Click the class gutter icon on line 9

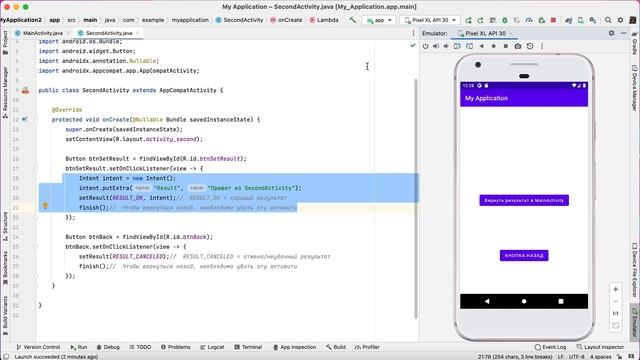pos(25,90)
